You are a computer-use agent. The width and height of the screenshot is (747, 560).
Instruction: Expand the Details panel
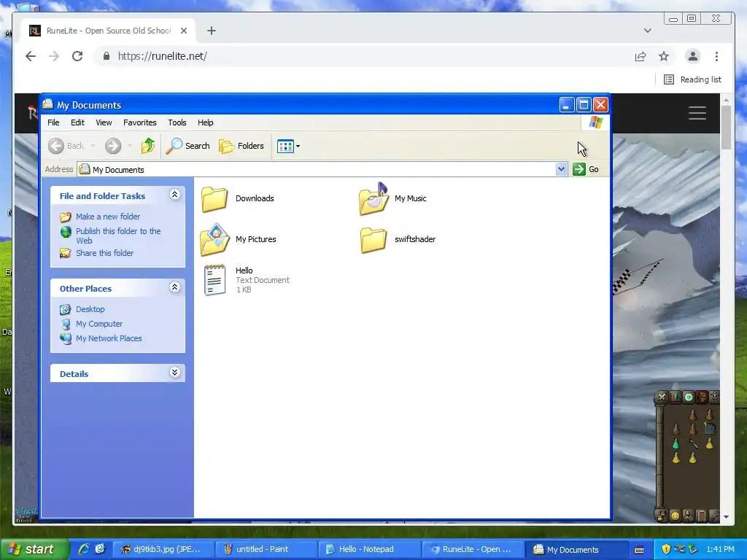coord(175,373)
